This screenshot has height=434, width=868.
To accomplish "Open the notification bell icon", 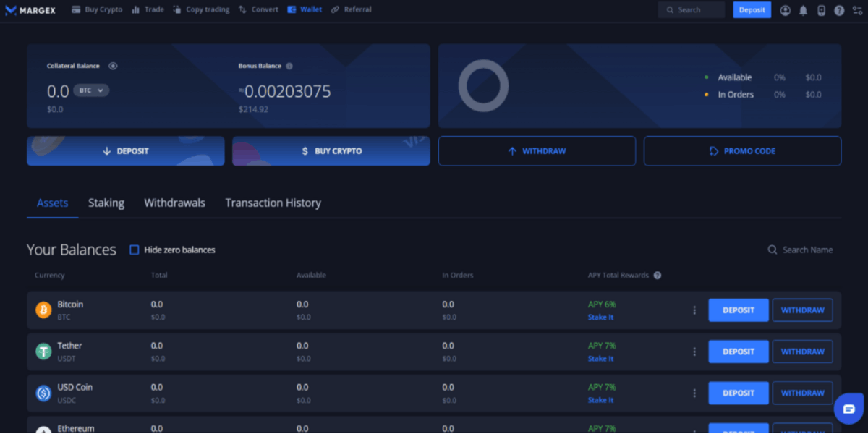I will (x=803, y=9).
